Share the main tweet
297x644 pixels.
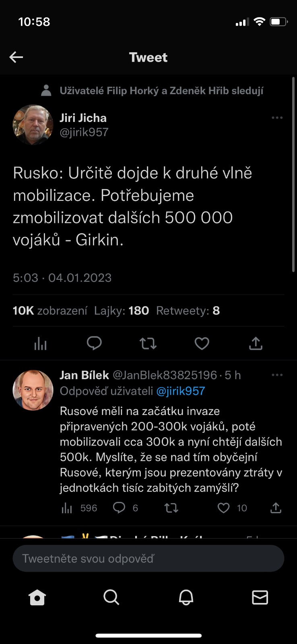pyautogui.click(x=256, y=343)
